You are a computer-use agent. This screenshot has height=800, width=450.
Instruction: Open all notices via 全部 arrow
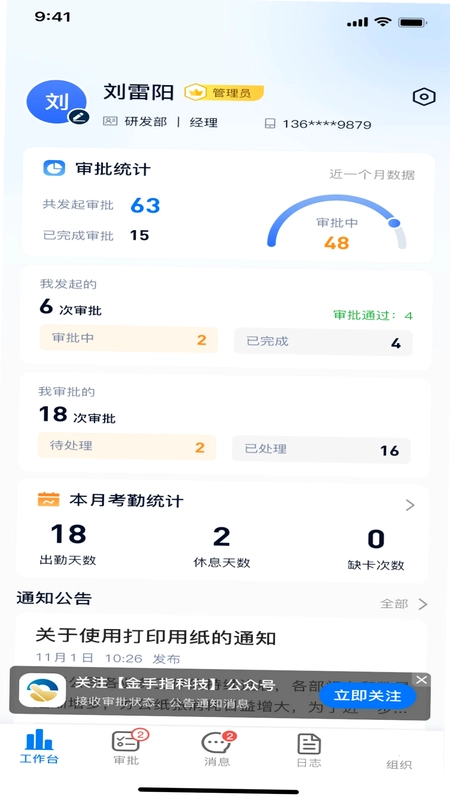pyautogui.click(x=404, y=604)
